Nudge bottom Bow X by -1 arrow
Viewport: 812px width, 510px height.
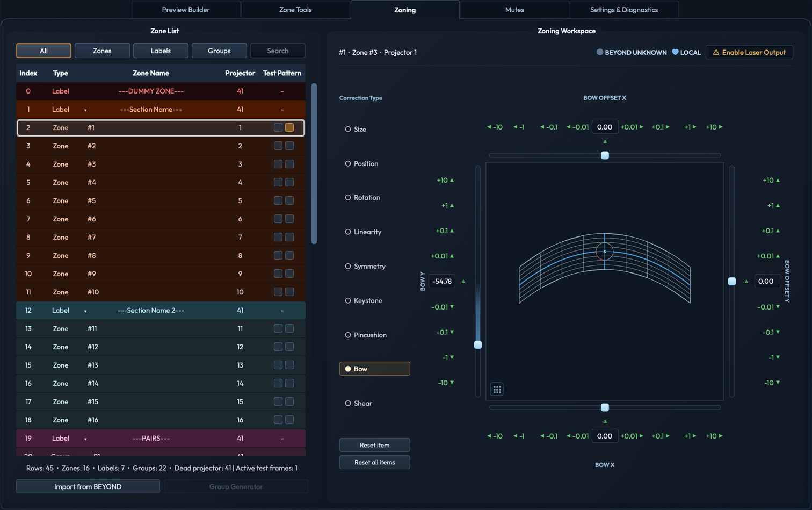point(519,436)
